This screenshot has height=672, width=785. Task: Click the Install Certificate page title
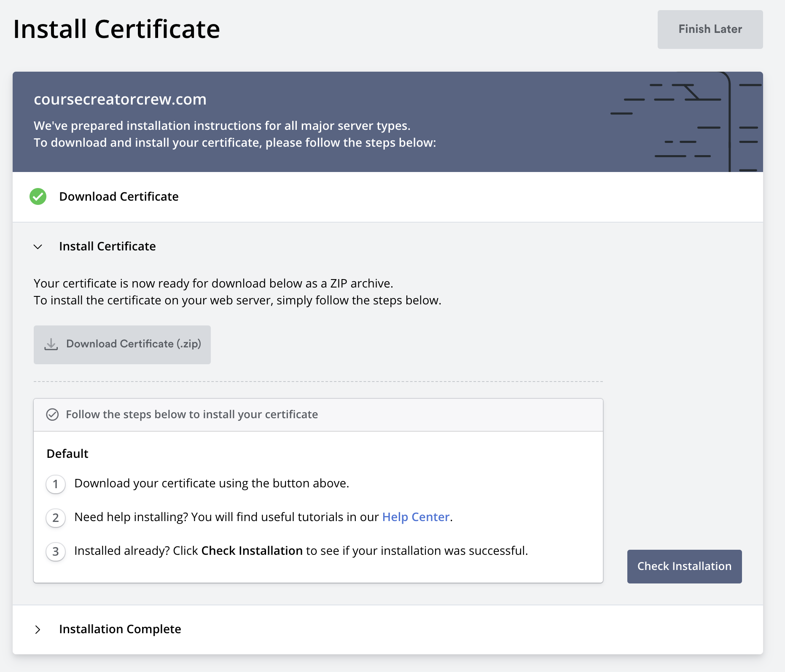[x=116, y=29]
